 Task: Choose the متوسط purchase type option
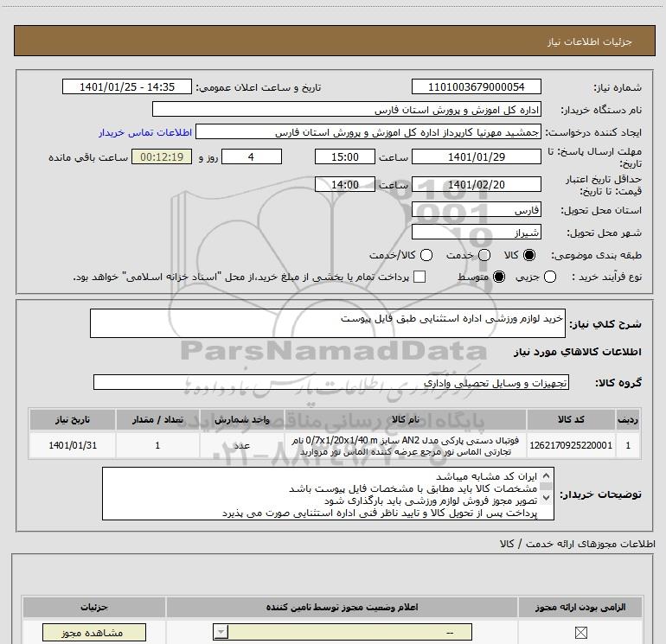[x=499, y=277]
